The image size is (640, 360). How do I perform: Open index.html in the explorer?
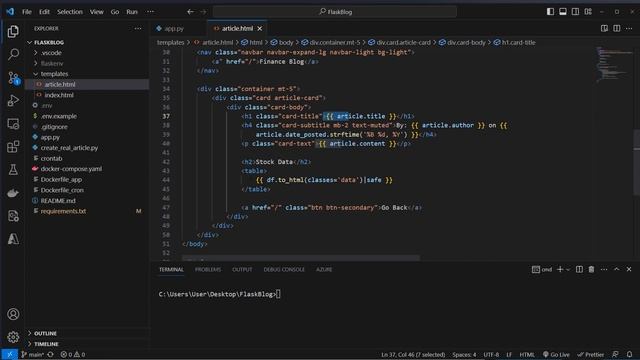87,95
